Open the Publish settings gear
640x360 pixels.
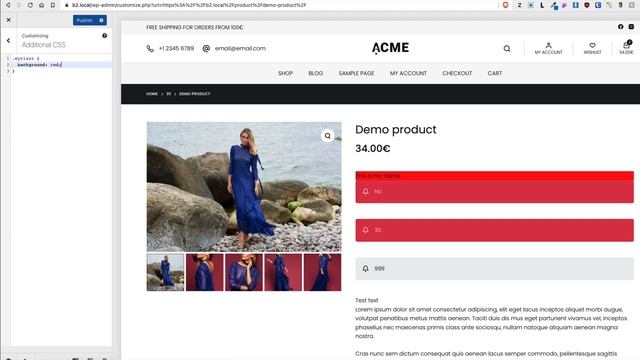(x=102, y=20)
